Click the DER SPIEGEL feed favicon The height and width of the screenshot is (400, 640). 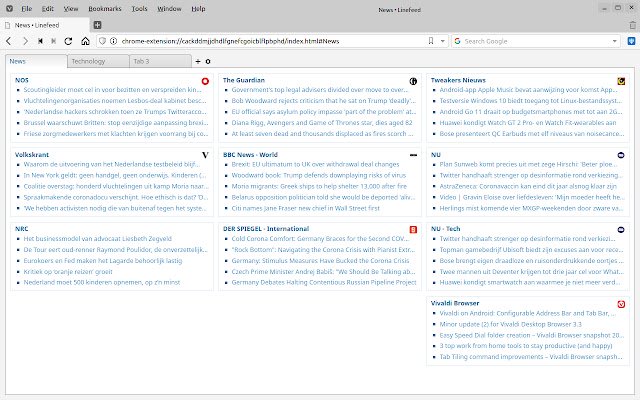413,229
